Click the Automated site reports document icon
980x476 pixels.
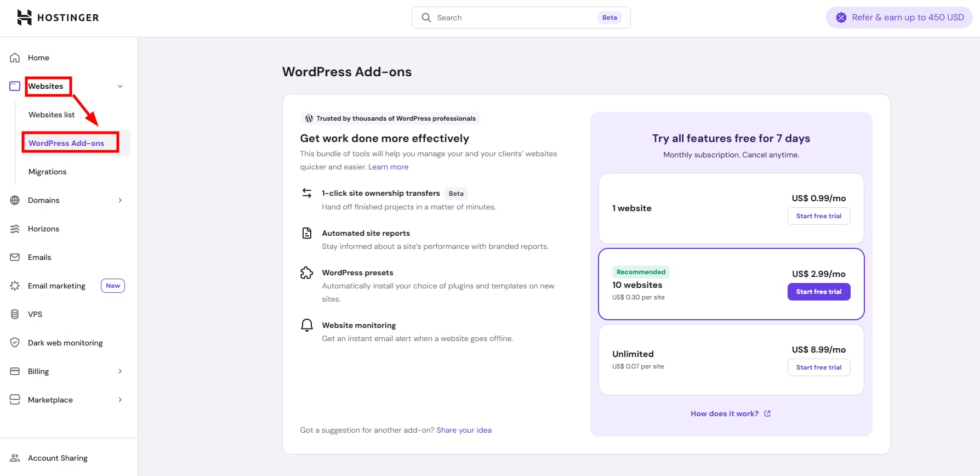(x=307, y=233)
